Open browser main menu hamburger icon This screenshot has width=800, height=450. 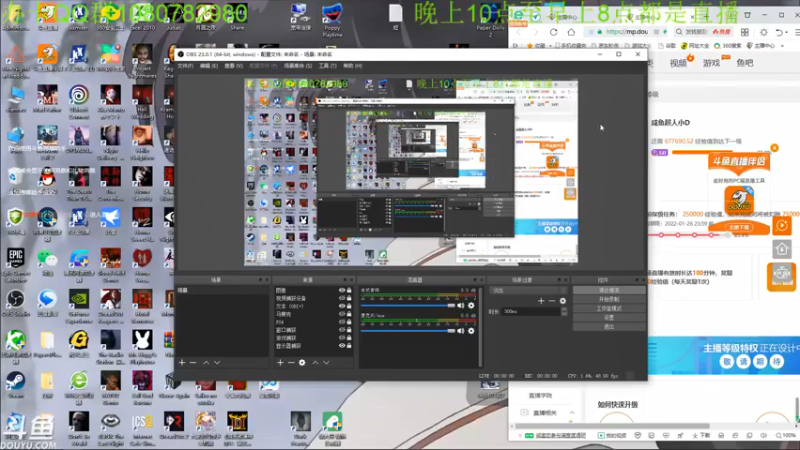[x=797, y=32]
